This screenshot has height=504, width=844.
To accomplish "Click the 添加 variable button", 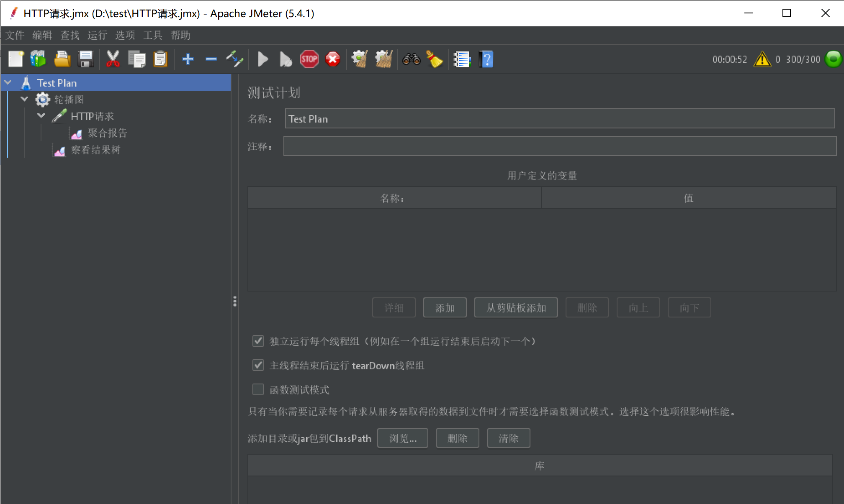I will pyautogui.click(x=445, y=308).
